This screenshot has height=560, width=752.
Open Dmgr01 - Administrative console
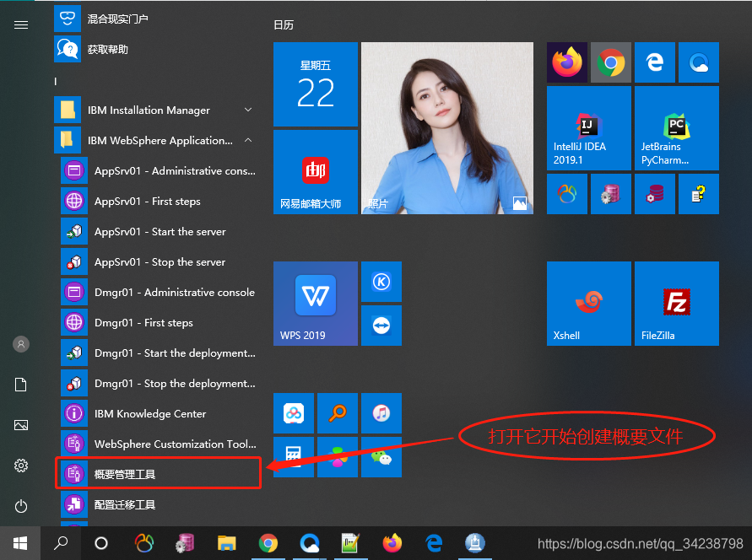[x=160, y=292]
